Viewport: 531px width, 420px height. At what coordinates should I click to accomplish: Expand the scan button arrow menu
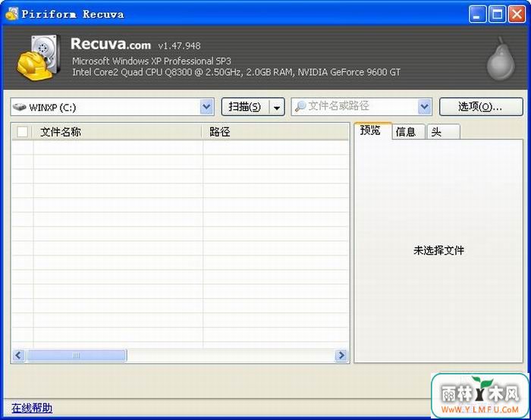tap(277, 108)
